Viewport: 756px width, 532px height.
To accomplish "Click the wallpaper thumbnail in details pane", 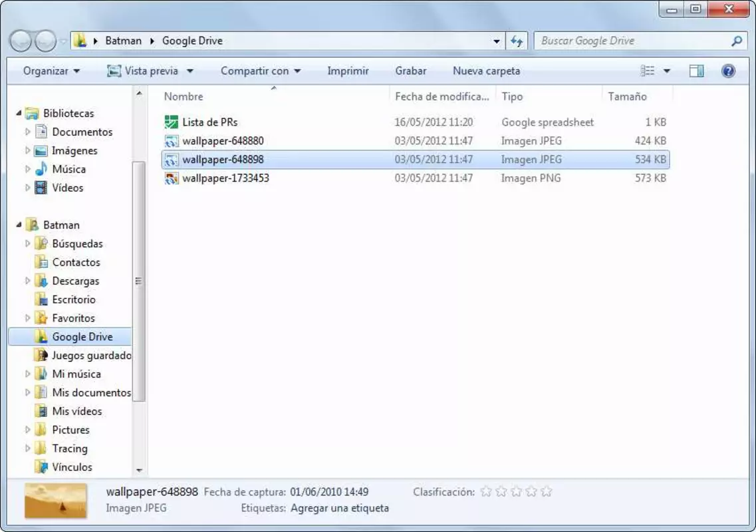I will [x=55, y=501].
